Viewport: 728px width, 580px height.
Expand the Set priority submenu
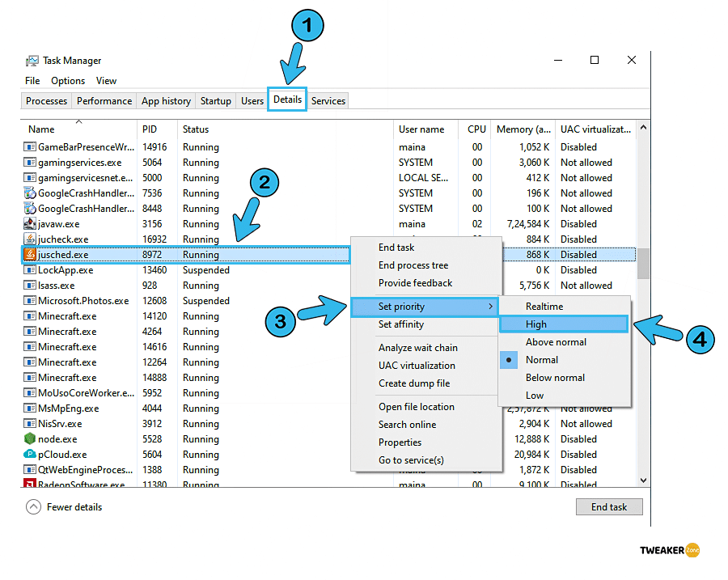[x=425, y=307]
